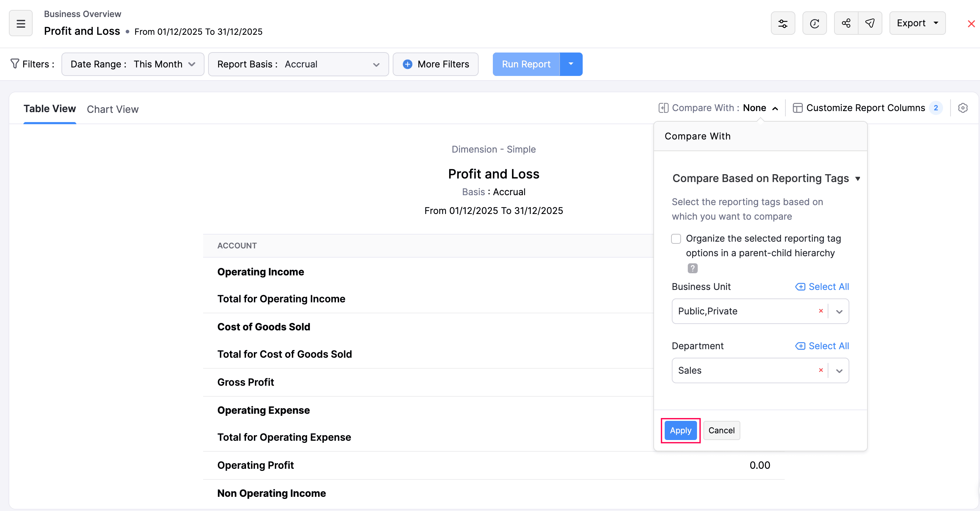Switch to Chart View tab

click(113, 109)
